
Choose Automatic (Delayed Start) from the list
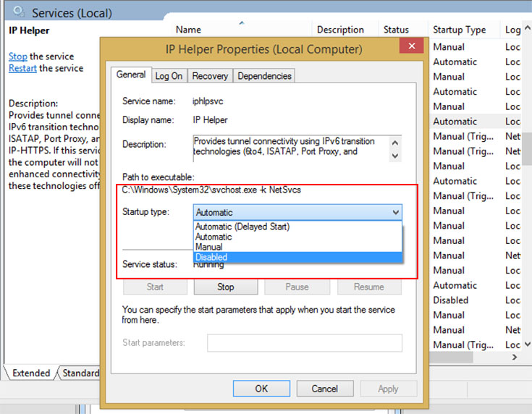pos(297,227)
